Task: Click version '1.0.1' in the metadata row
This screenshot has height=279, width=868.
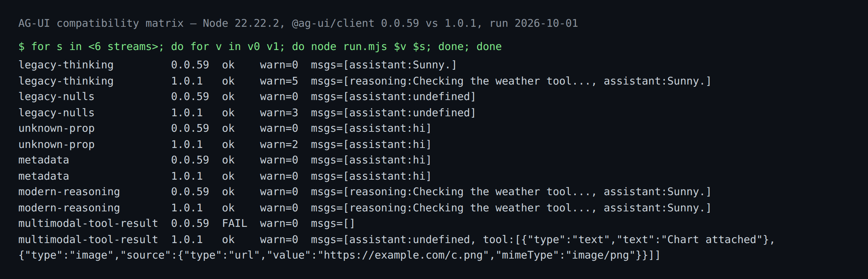Action: 187,176
